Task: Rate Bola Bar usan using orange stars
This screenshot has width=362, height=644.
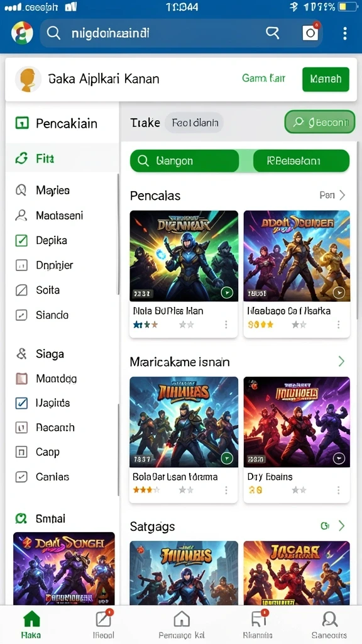Action: (x=146, y=490)
